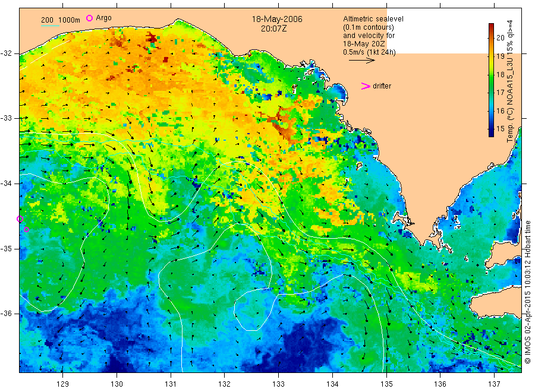Click the longitude label 135
The width and height of the screenshot is (535, 392).
click(x=386, y=384)
